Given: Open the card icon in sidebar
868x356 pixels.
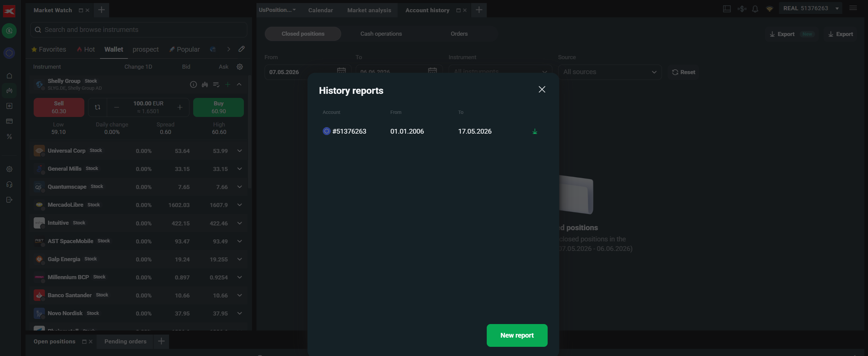Looking at the screenshot, I should [x=9, y=121].
